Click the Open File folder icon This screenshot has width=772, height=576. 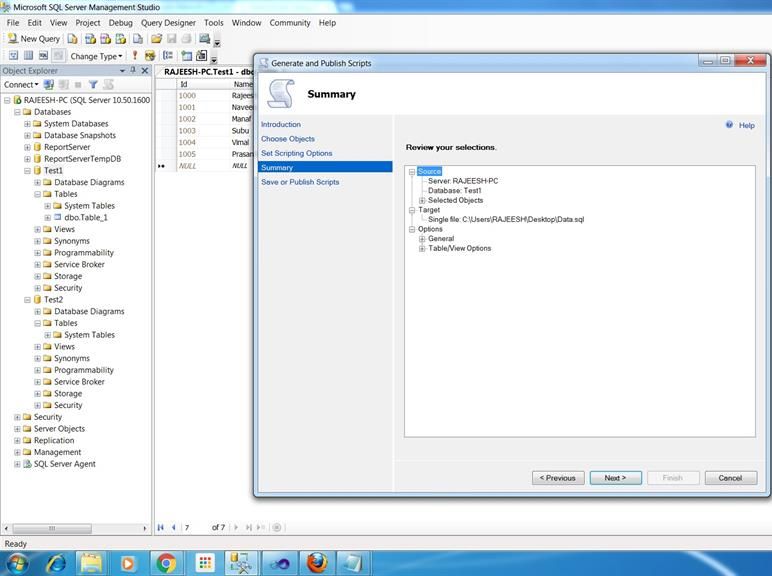point(157,38)
